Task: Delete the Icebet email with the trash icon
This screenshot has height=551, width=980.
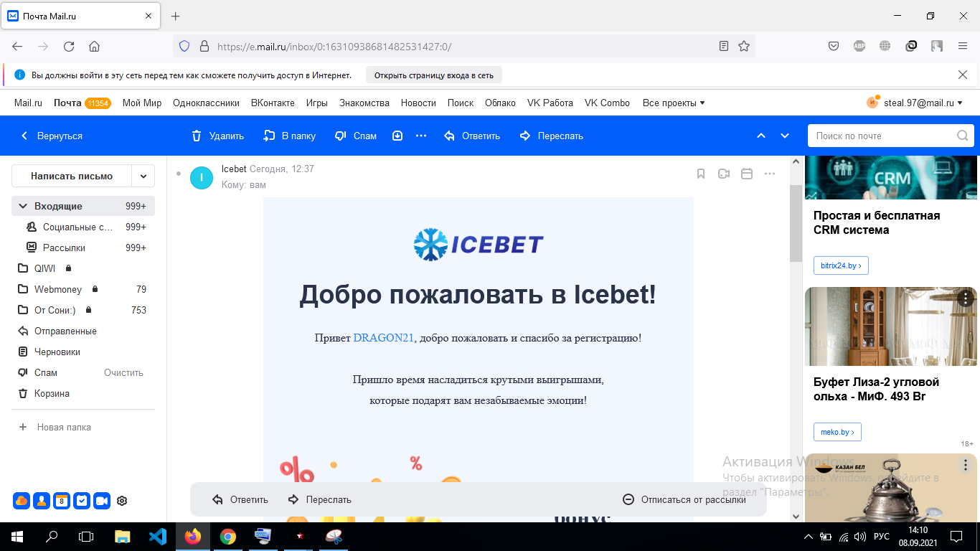Action: tap(219, 136)
